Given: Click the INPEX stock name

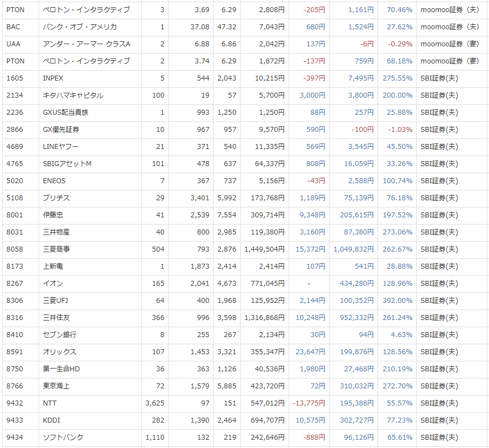Looking at the screenshot, I should pyautogui.click(x=53, y=78).
